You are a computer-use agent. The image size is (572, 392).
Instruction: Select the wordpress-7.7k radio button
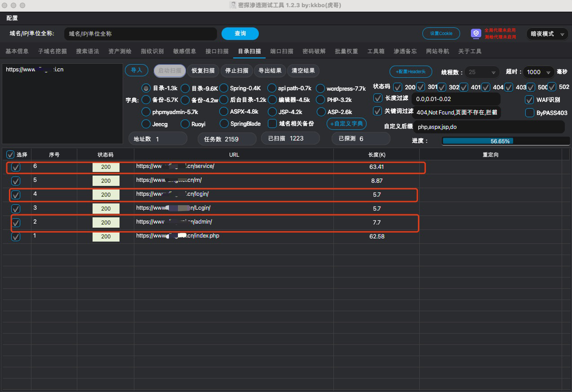(320, 88)
